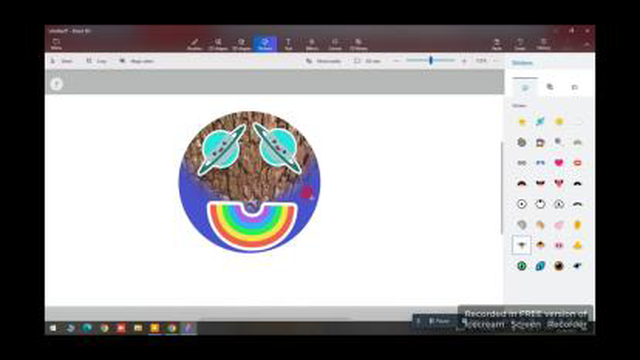Click the Select tool

pos(62,61)
